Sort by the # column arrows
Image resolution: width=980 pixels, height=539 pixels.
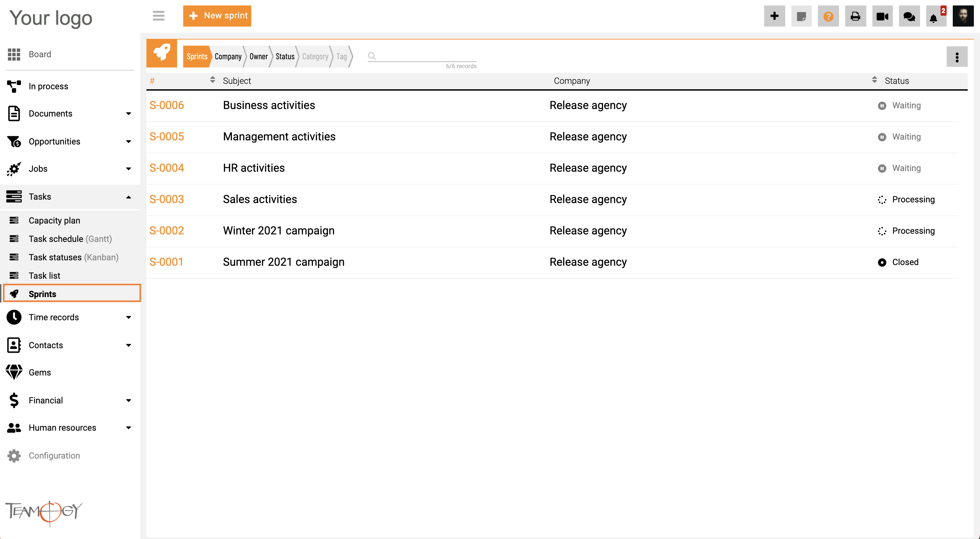[212, 80]
